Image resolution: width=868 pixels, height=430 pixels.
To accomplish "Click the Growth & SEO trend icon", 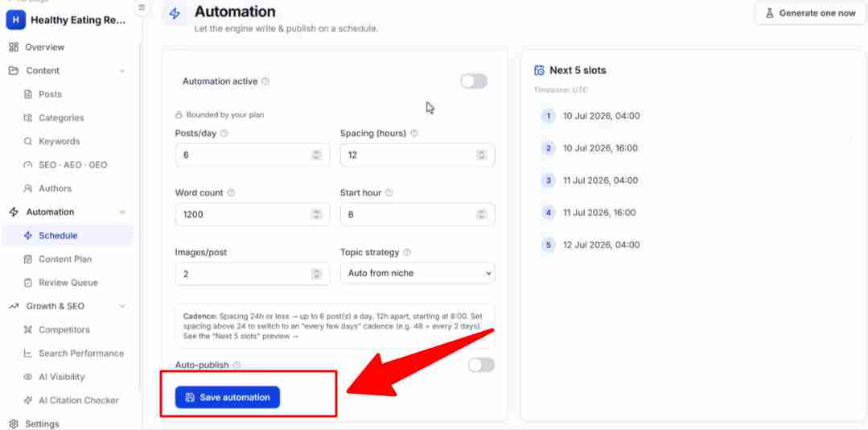I will click(14, 306).
